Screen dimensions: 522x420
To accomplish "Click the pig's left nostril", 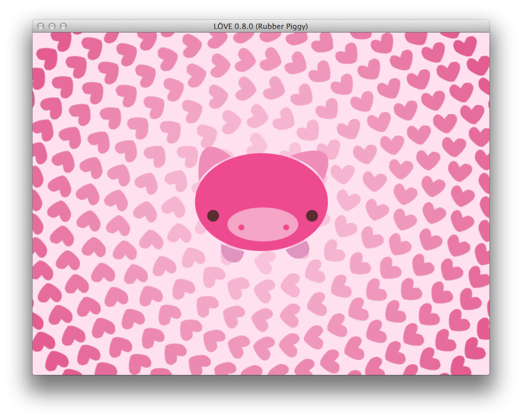I will pyautogui.click(x=242, y=227).
